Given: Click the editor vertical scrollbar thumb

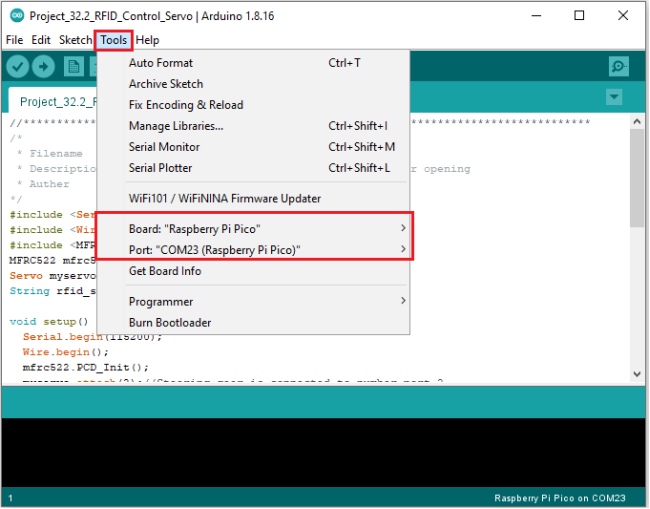Looking at the screenshot, I should 637,178.
